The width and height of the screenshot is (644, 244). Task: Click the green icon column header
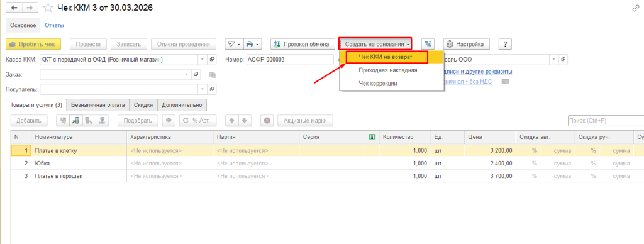(x=372, y=137)
